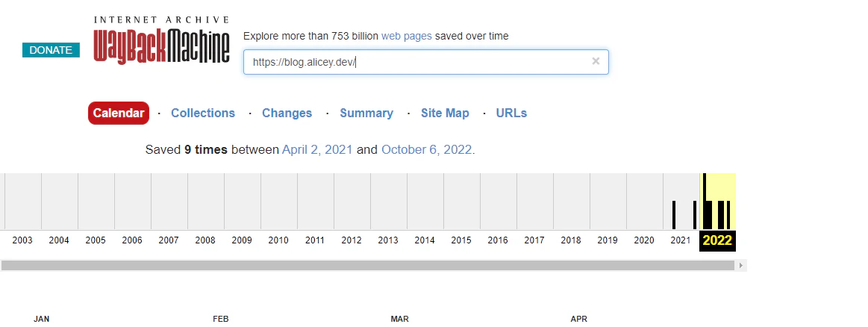868x327 pixels.
Task: Open the April 2, 2021 capture link
Action: click(x=317, y=149)
